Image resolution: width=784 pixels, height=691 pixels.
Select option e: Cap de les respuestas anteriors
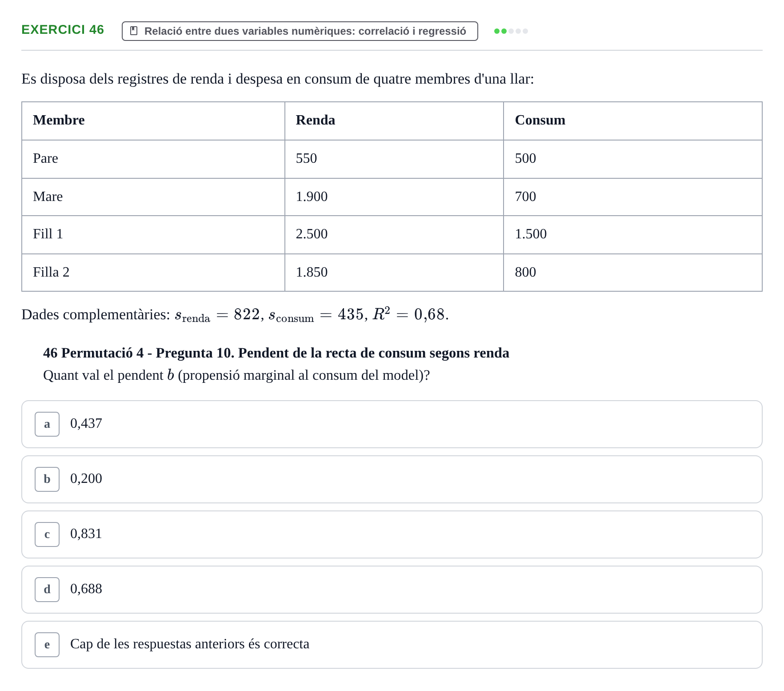(x=392, y=645)
